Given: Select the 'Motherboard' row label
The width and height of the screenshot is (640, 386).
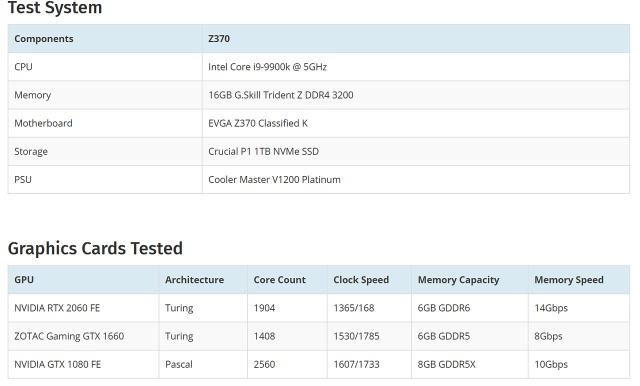Looking at the screenshot, I should point(43,123).
